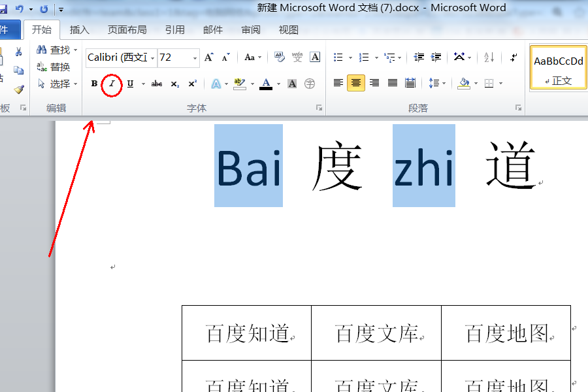Toggle align text right

pyautogui.click(x=374, y=83)
